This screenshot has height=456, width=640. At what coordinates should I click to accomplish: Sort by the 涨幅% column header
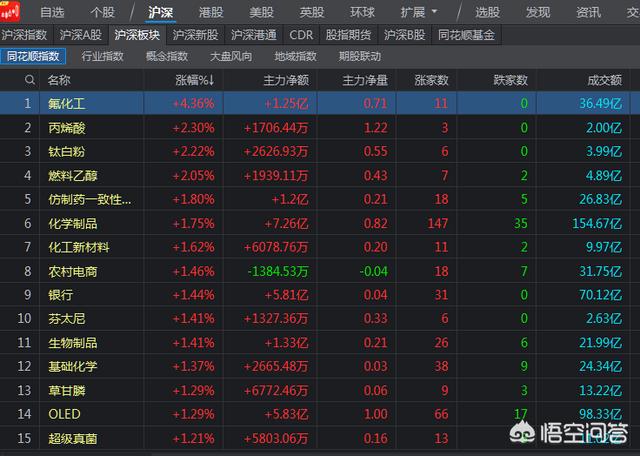click(195, 80)
